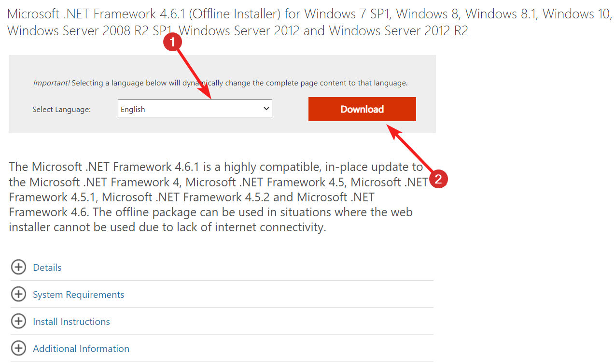615x364 pixels.
Task: Click the 'Select Language:' label
Action: coord(61,110)
